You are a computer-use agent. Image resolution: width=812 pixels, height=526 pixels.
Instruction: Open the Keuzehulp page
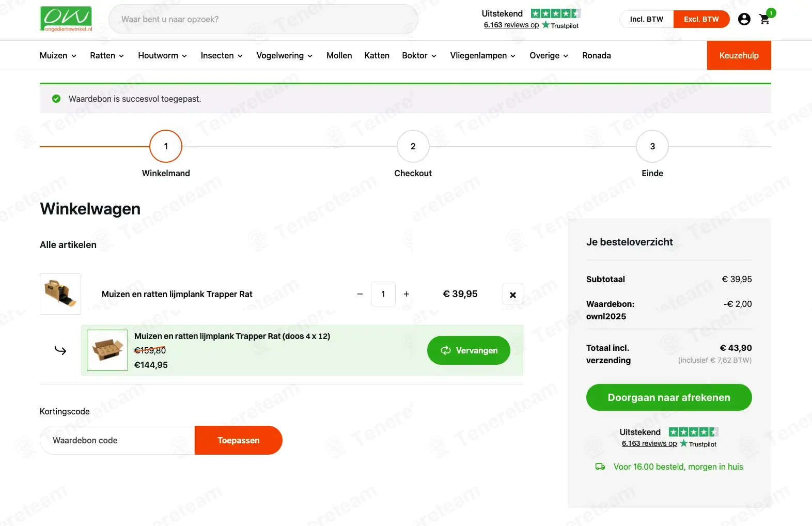pyautogui.click(x=739, y=55)
